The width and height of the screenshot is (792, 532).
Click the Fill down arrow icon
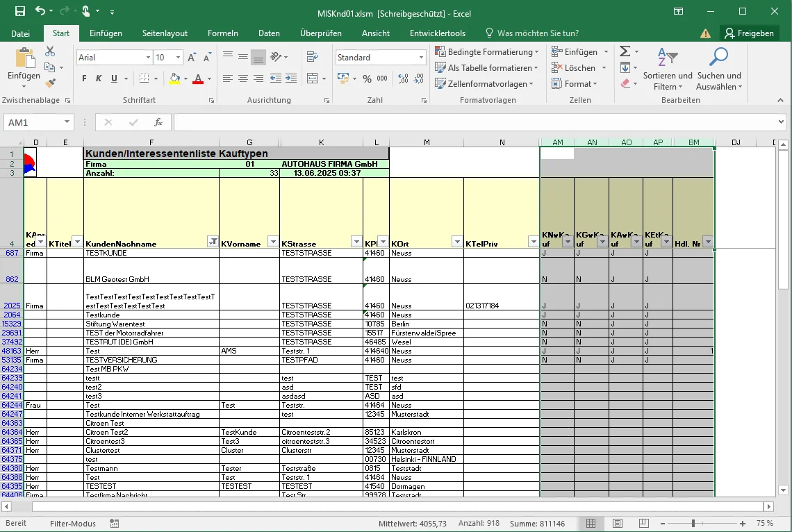[625, 67]
